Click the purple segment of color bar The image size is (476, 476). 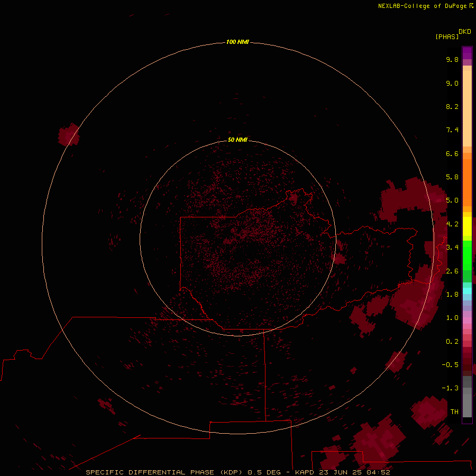pyautogui.click(x=467, y=53)
